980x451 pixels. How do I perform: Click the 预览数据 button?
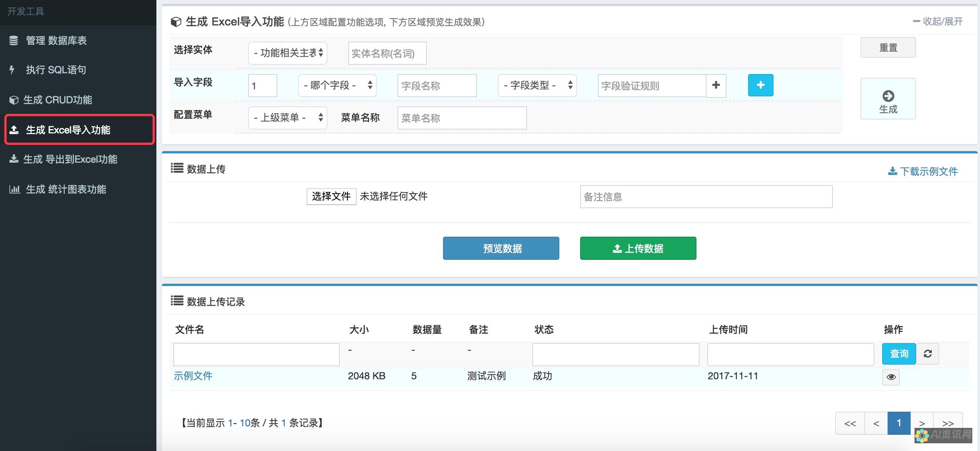tap(501, 248)
